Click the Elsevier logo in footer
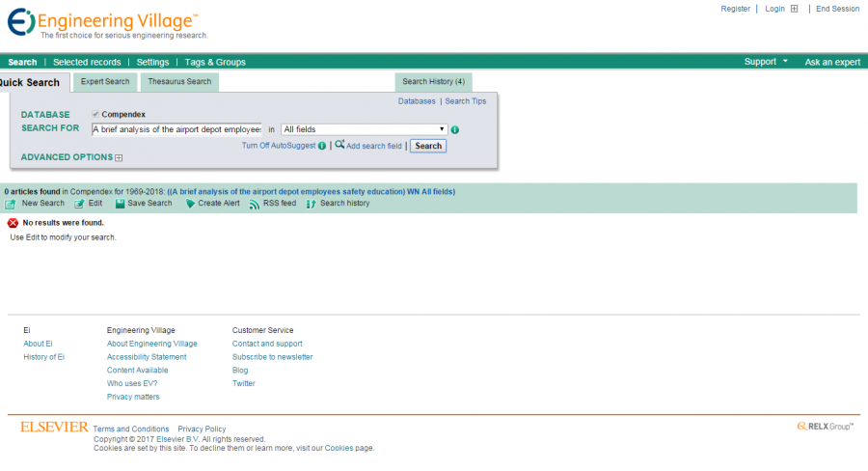 coord(54,427)
